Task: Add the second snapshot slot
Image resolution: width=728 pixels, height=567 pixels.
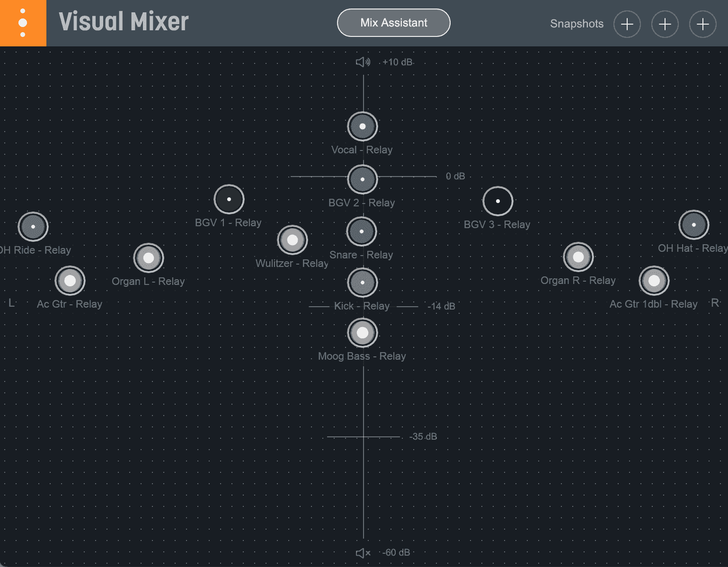Action: [665, 24]
